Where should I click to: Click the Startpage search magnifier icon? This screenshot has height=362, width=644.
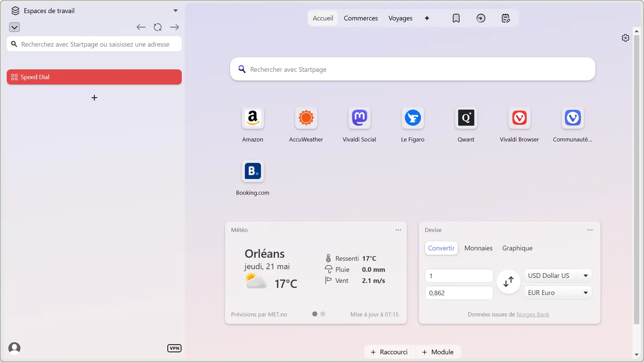pyautogui.click(x=242, y=69)
